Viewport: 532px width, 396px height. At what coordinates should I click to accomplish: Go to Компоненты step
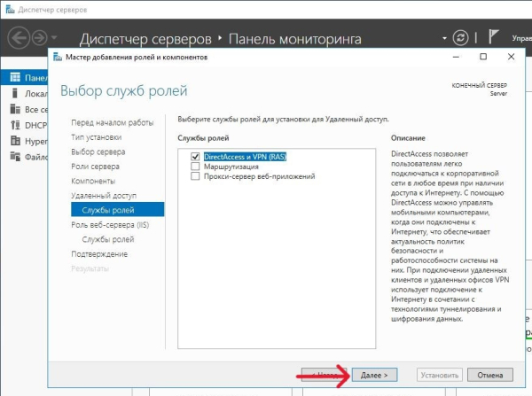point(93,181)
